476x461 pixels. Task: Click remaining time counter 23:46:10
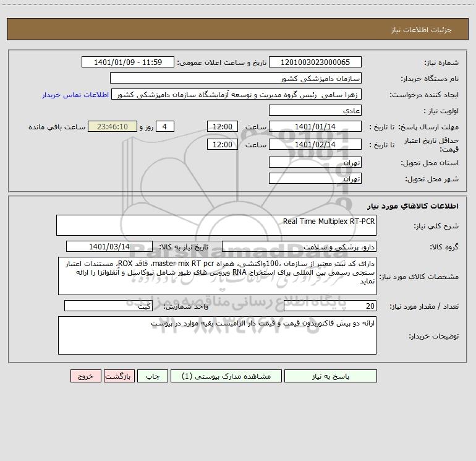(x=113, y=126)
